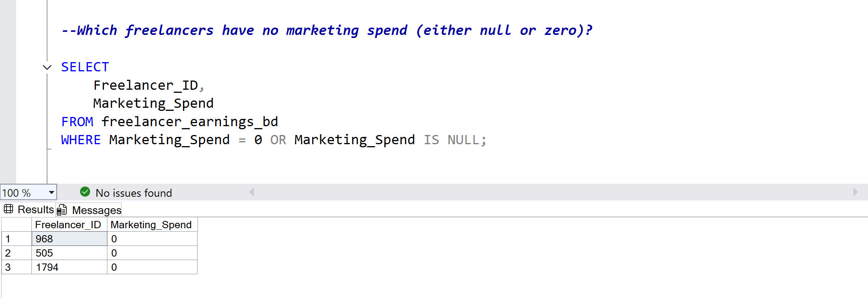This screenshot has height=298, width=868.
Task: Switch to the Results tab
Action: [x=36, y=209]
